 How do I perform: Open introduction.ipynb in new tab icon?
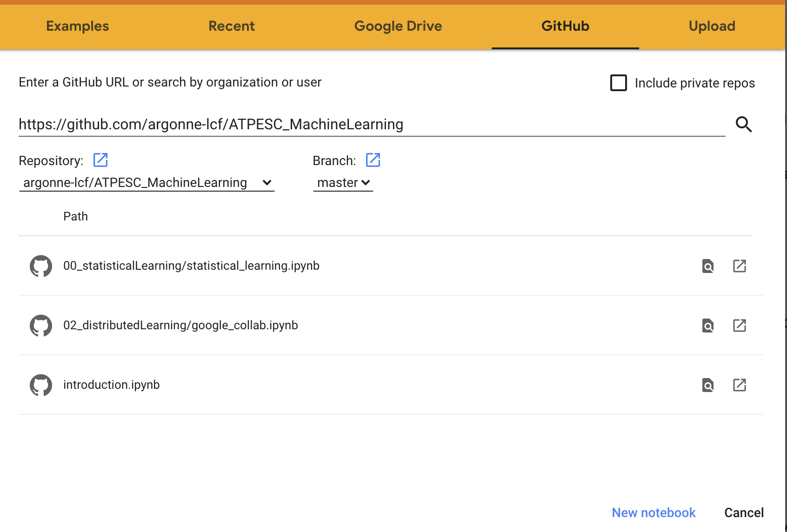pos(740,385)
